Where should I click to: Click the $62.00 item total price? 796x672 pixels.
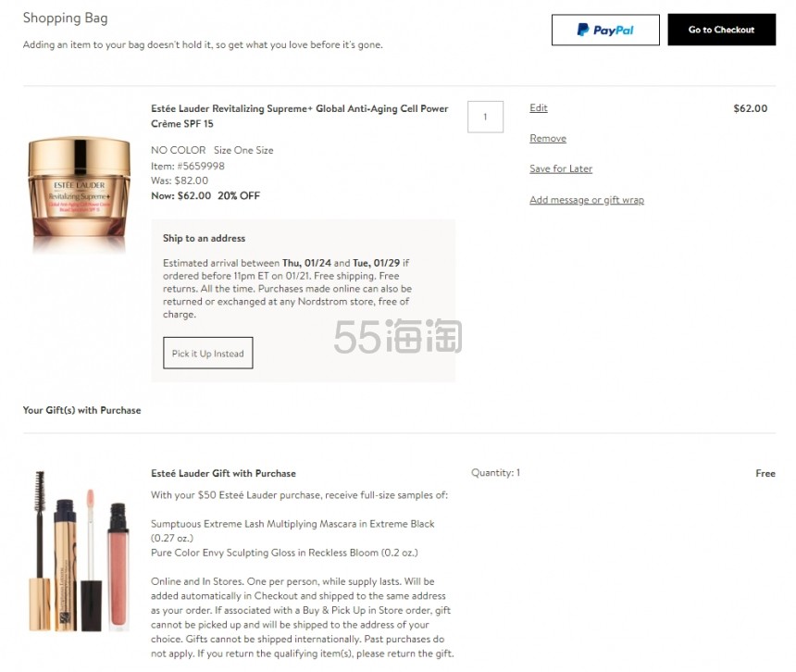[x=750, y=108]
